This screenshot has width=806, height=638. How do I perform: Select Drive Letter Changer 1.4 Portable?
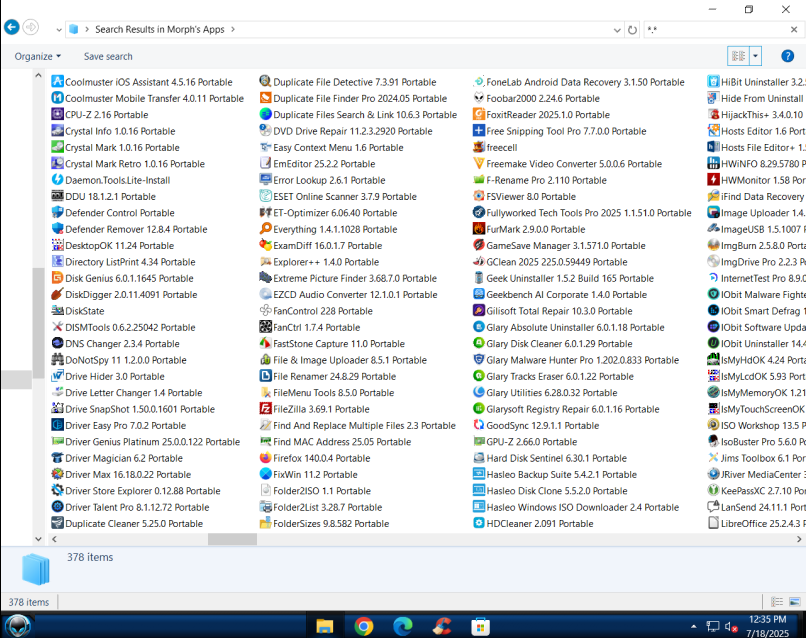point(134,393)
